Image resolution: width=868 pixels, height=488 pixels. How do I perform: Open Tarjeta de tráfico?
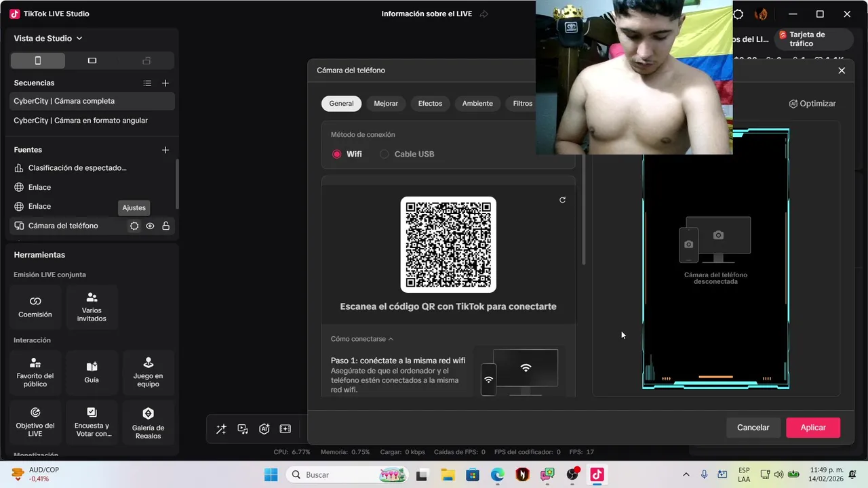814,39
